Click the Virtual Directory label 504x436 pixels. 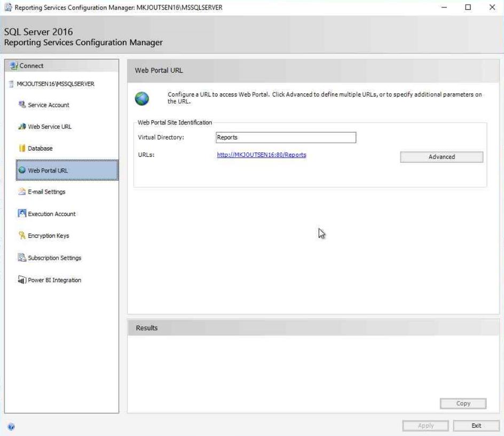pos(161,137)
